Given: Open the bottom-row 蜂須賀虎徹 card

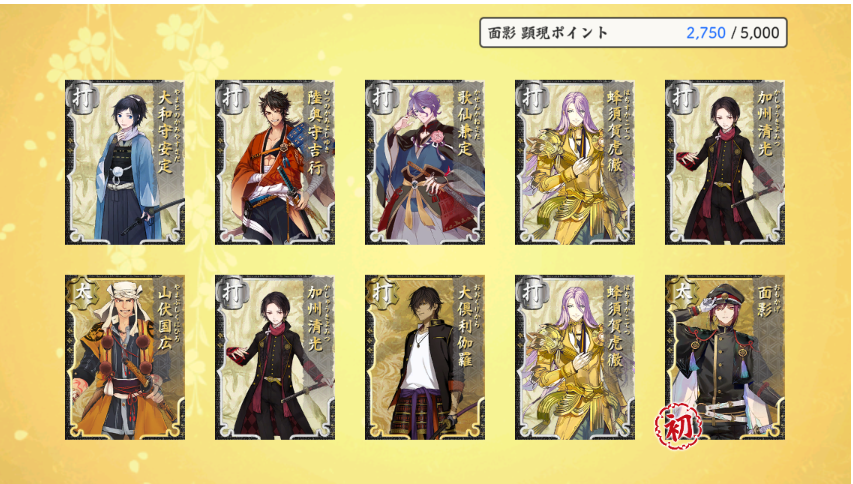Looking at the screenshot, I should click(x=575, y=357).
